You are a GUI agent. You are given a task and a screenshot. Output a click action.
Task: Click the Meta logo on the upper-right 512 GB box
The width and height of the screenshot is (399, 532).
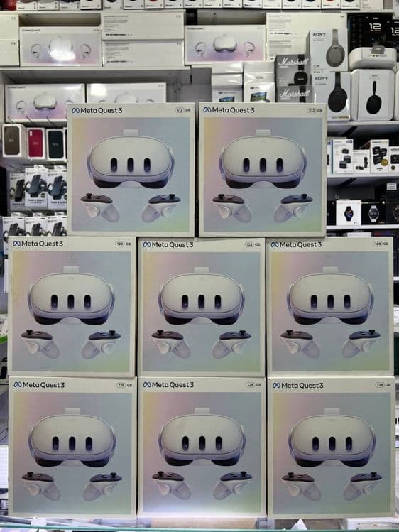click(x=207, y=109)
